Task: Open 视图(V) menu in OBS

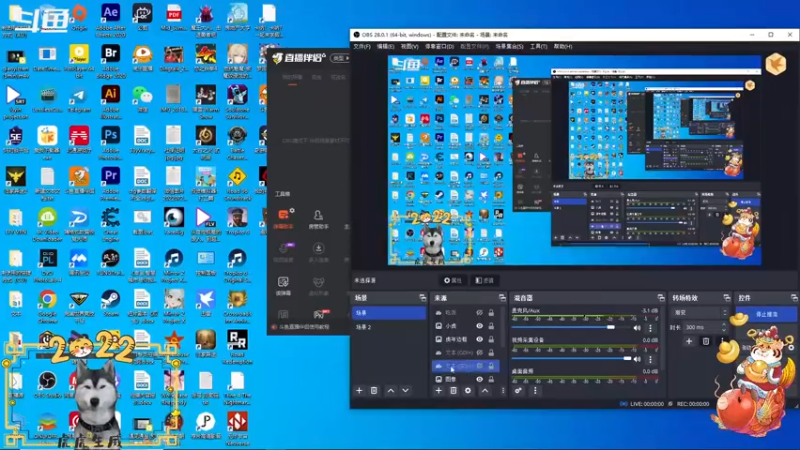Action: pos(409,46)
